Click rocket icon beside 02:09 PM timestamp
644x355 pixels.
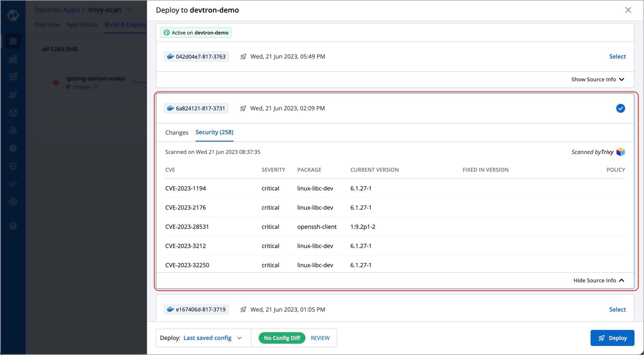point(243,109)
